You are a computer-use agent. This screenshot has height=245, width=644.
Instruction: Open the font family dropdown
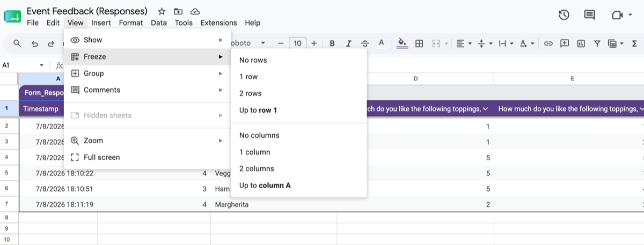pos(248,43)
